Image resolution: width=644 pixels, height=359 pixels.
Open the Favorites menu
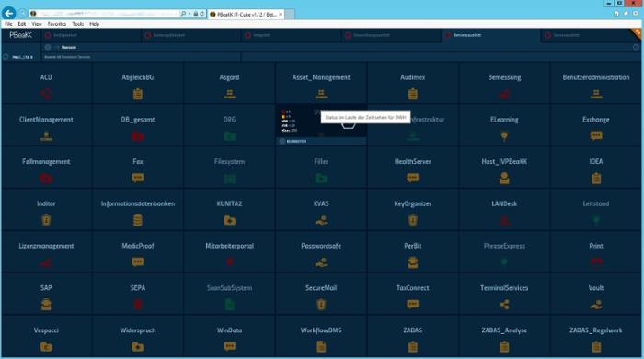57,24
